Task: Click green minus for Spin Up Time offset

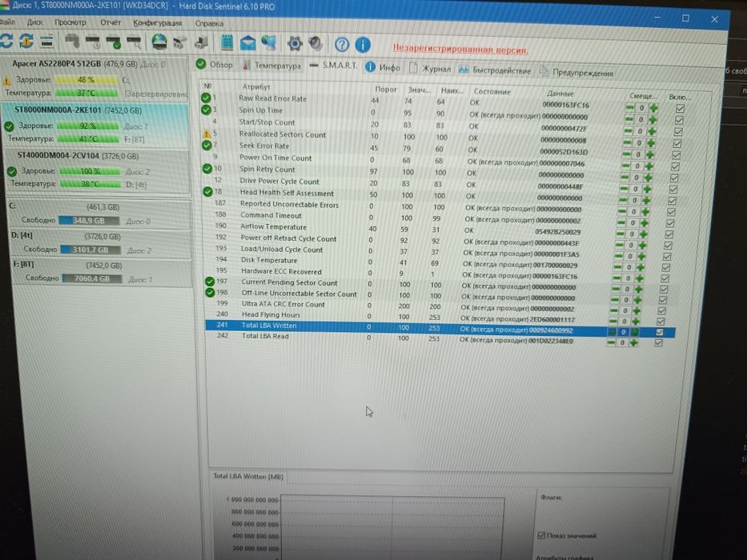Action: [629, 119]
